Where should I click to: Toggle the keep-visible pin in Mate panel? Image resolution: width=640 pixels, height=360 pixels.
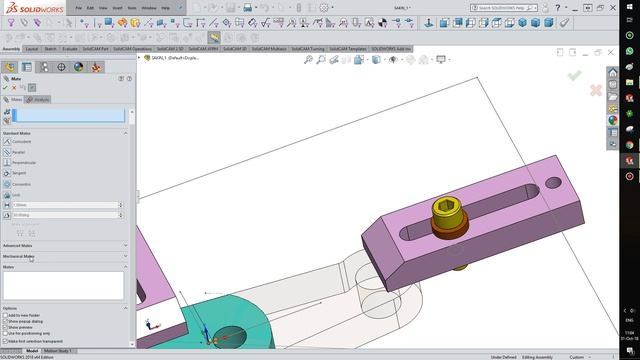tap(32, 88)
